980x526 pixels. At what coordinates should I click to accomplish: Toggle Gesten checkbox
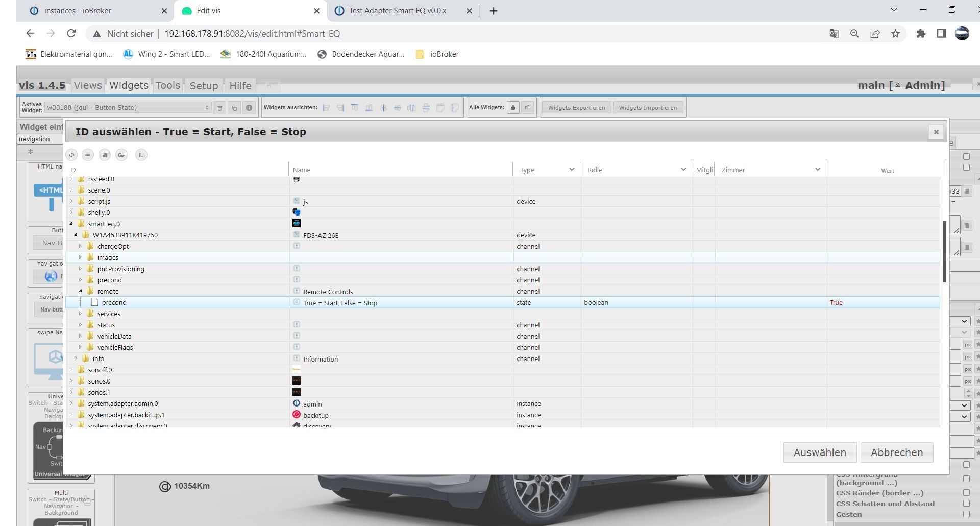click(x=966, y=514)
